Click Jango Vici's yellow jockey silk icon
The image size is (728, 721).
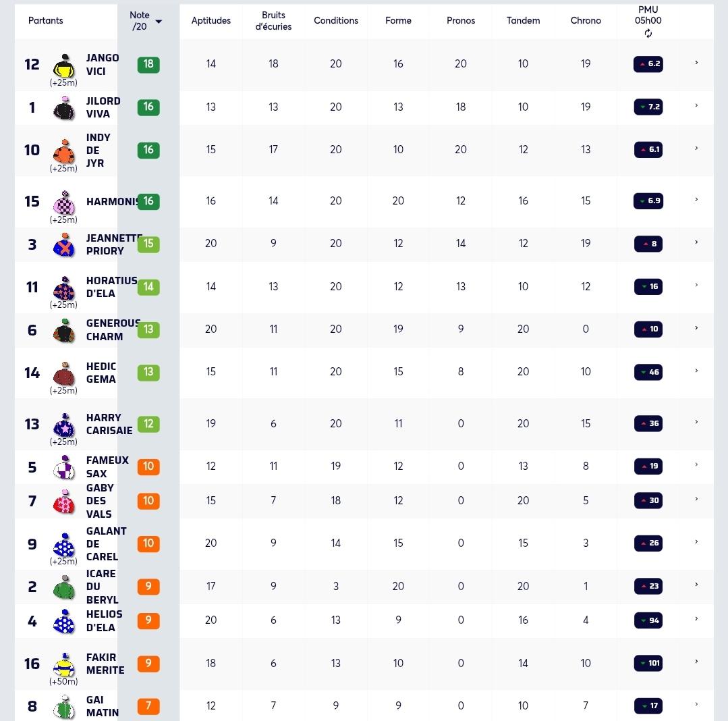click(64, 66)
